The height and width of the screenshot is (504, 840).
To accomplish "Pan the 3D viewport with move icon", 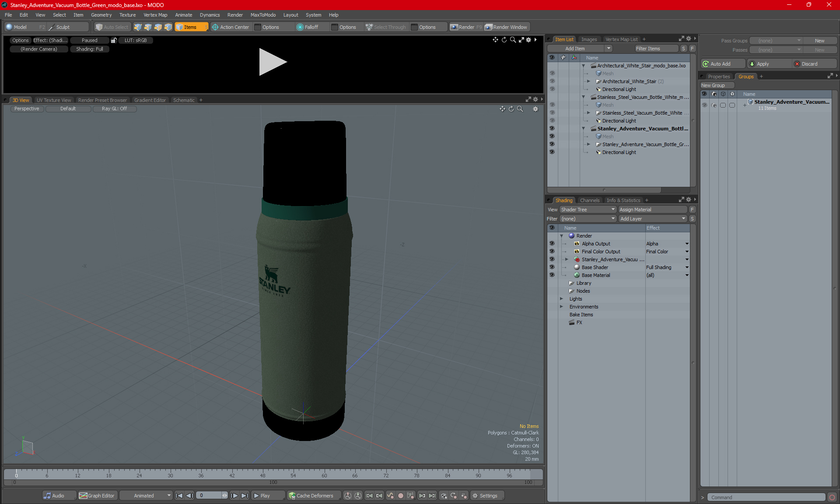I will tap(502, 109).
